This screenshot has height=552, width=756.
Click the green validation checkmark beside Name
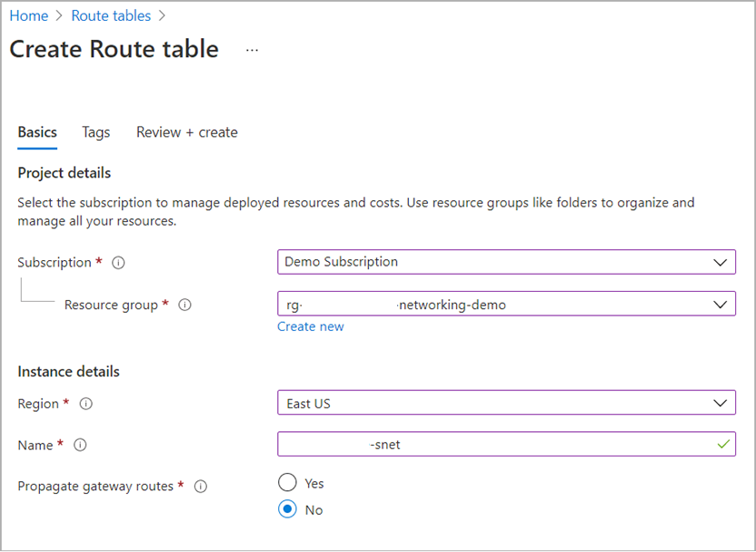coord(722,445)
